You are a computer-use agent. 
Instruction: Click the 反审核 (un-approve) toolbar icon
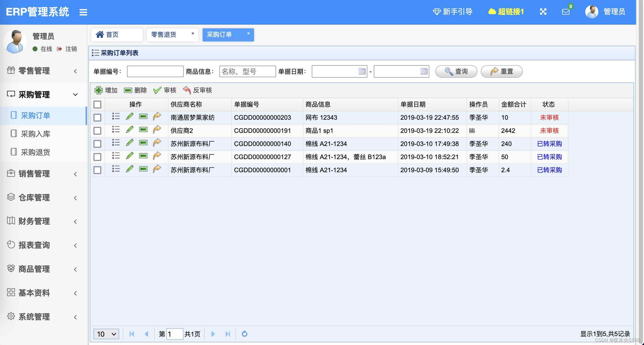pyautogui.click(x=187, y=90)
